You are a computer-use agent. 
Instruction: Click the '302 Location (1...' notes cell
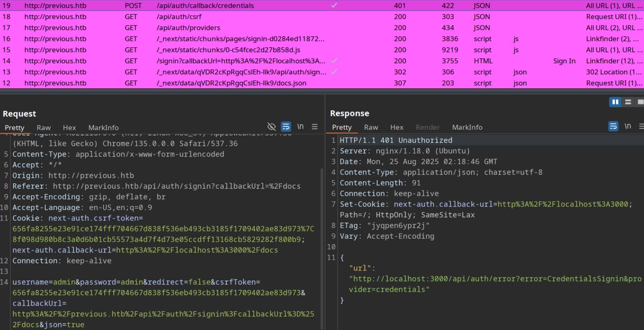pos(614,72)
